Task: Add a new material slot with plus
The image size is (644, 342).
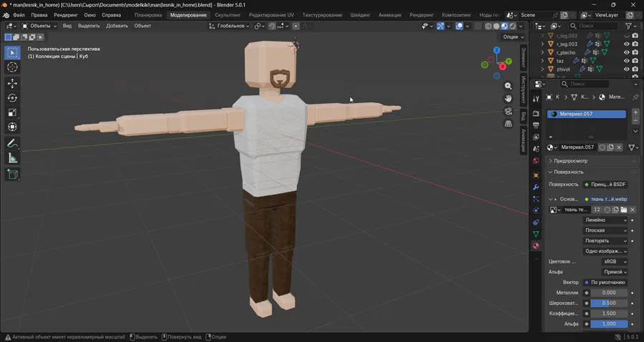Action: [635, 112]
